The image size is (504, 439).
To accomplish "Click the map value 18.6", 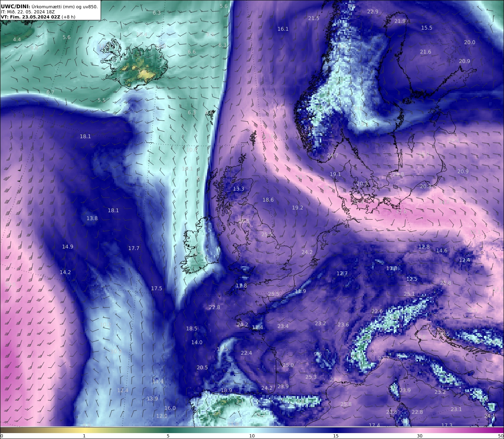I will 268,200.
